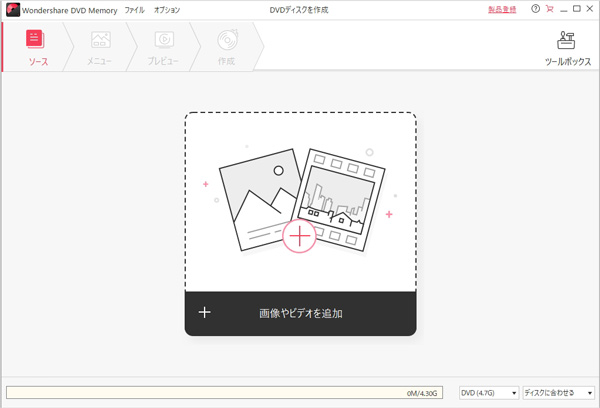Click the white plus icon in dark bar
Viewport: 600px width, 408px height.
pyautogui.click(x=204, y=313)
